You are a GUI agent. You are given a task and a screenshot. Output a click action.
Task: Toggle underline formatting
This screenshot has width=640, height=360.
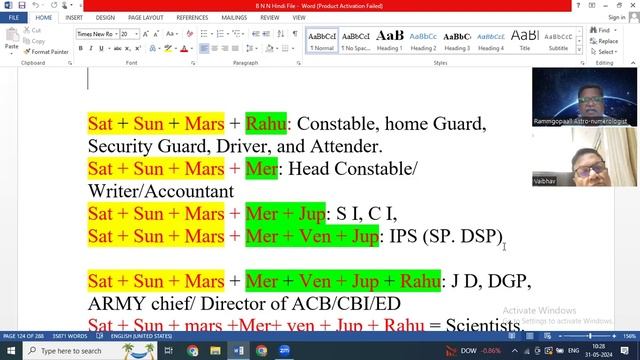point(101,49)
